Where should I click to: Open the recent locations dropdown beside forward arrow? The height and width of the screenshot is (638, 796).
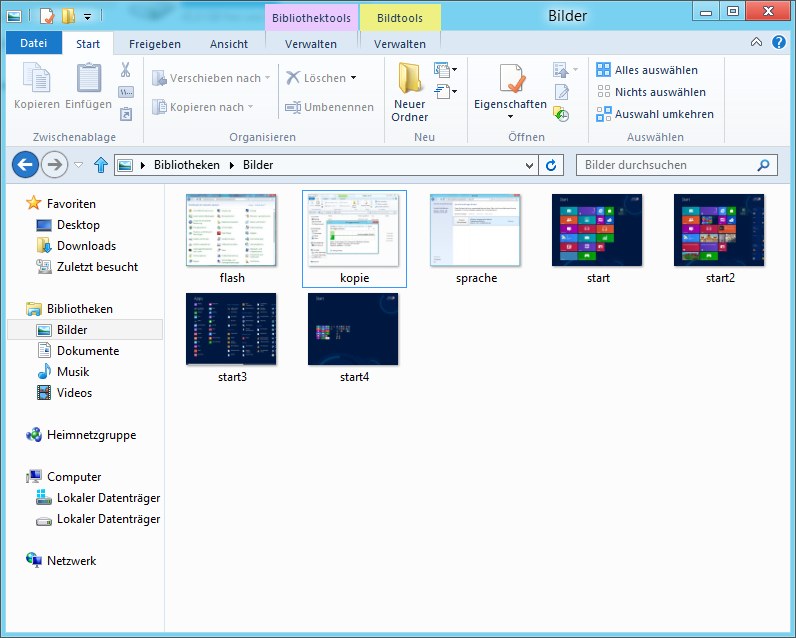tap(78, 164)
